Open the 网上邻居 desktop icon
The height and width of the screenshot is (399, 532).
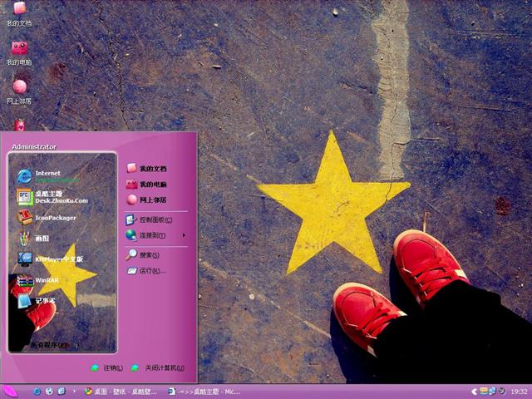[x=19, y=92]
